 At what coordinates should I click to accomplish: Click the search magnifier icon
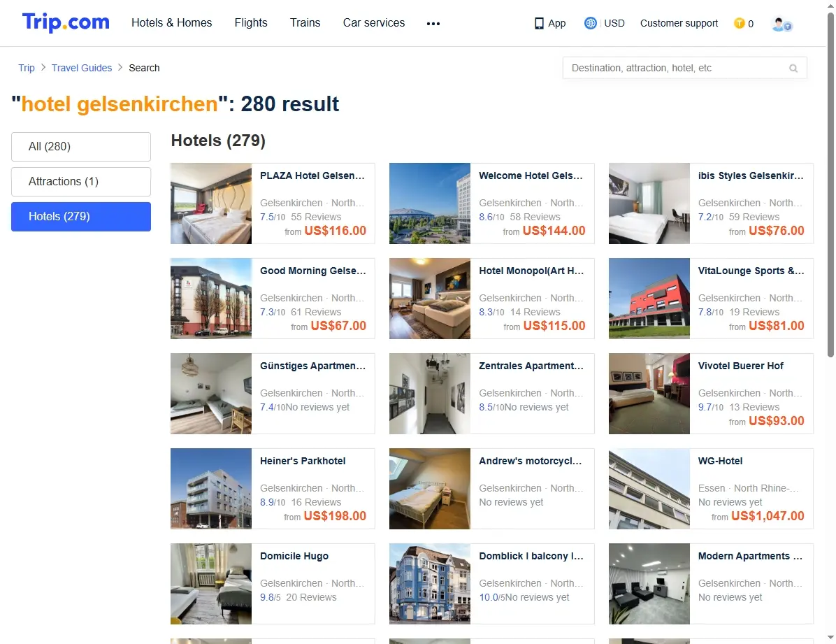pos(793,69)
